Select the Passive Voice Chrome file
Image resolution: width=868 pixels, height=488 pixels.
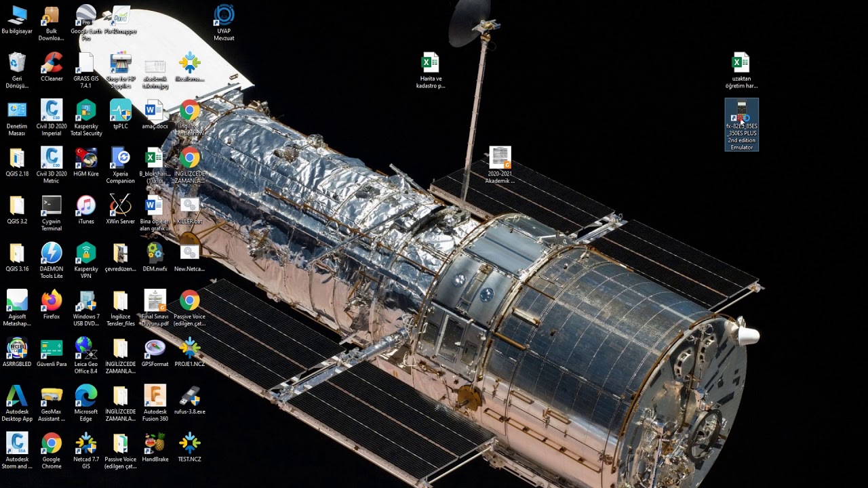tap(190, 308)
